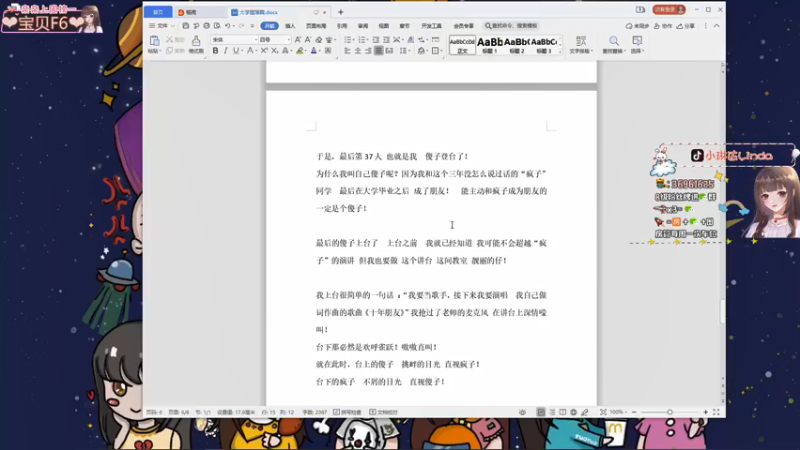Click the Text Layout tool icon

(x=581, y=41)
